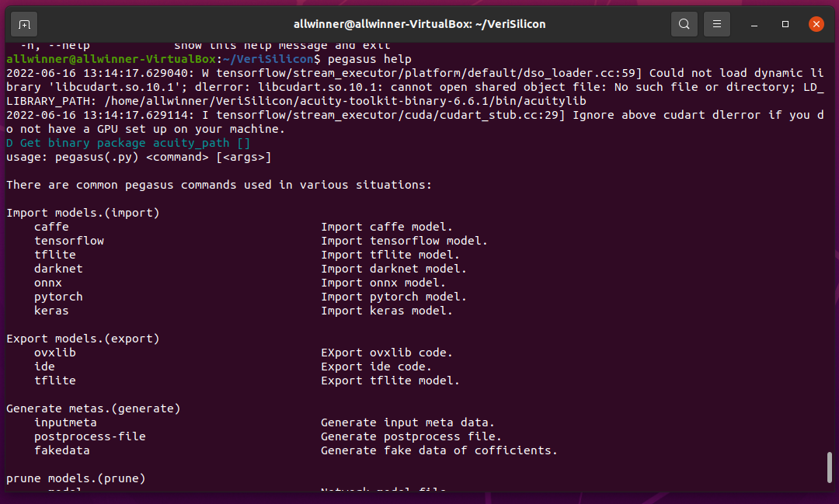
Task: Click the 'tflite' entry under Export models
Action: pos(55,381)
